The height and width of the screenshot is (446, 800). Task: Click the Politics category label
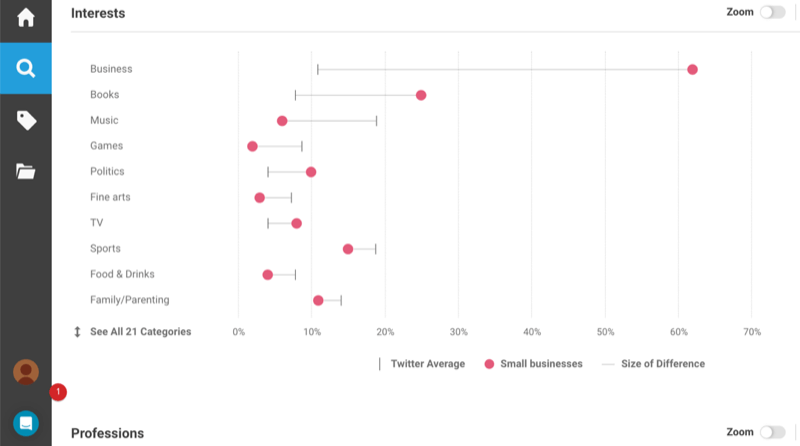[107, 172]
